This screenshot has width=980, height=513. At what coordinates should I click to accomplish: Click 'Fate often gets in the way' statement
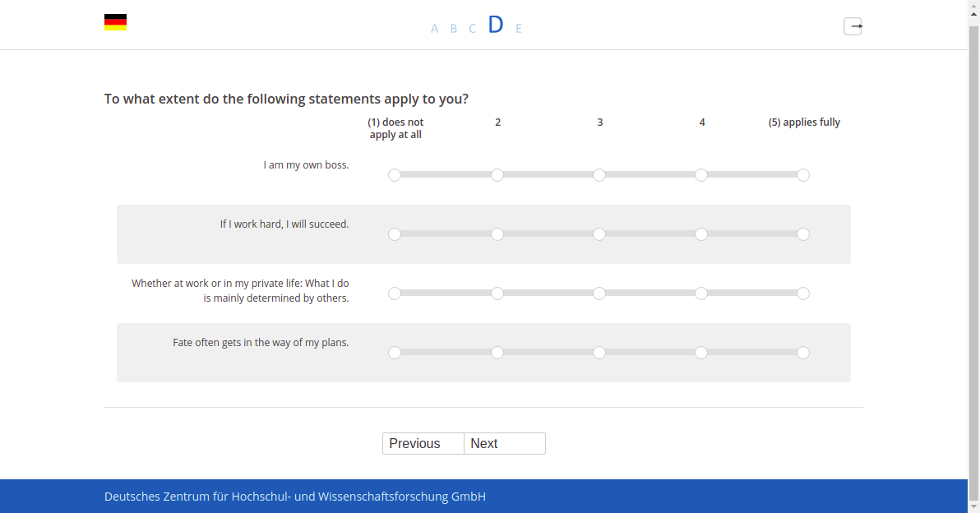pyautogui.click(x=261, y=343)
